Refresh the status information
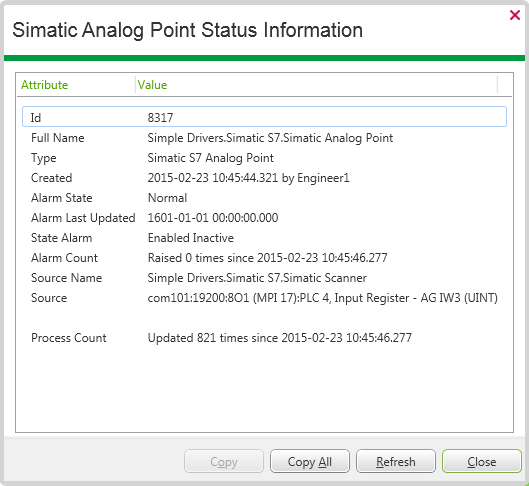 coord(396,461)
